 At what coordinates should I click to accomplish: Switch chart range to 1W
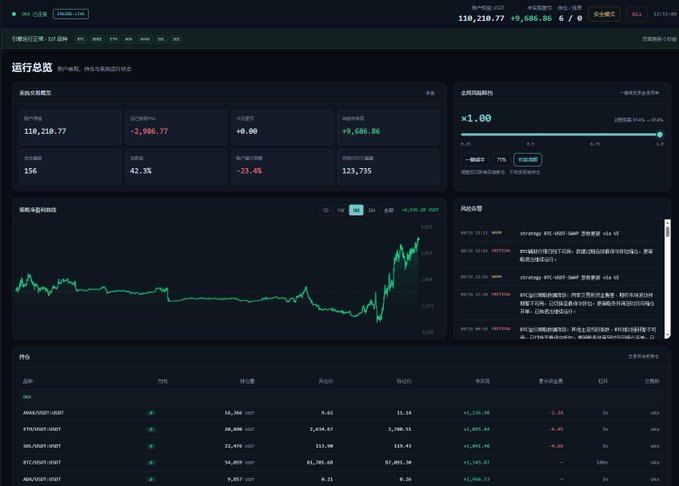tap(341, 210)
